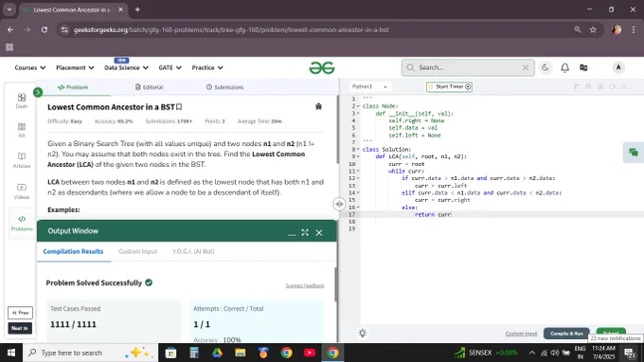Expand the Courses dropdown

click(30, 68)
